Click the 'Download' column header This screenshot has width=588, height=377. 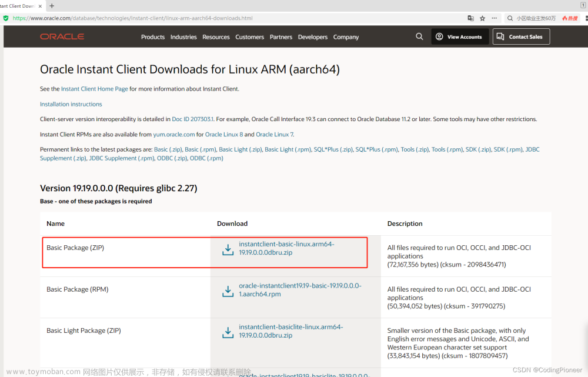pos(232,223)
